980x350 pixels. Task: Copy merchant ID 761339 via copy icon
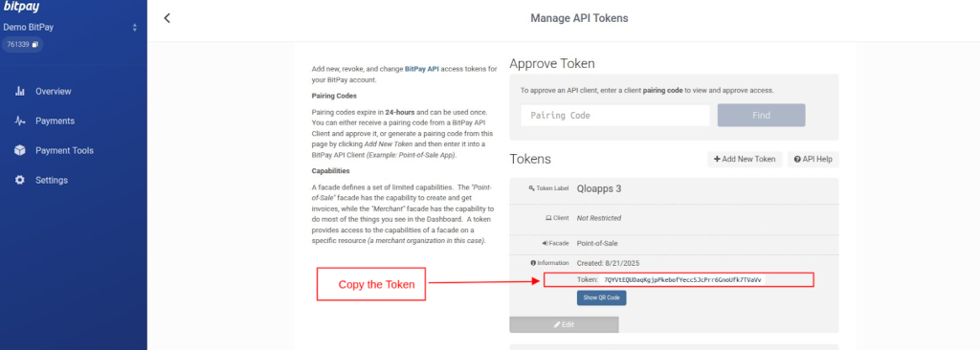[x=35, y=44]
